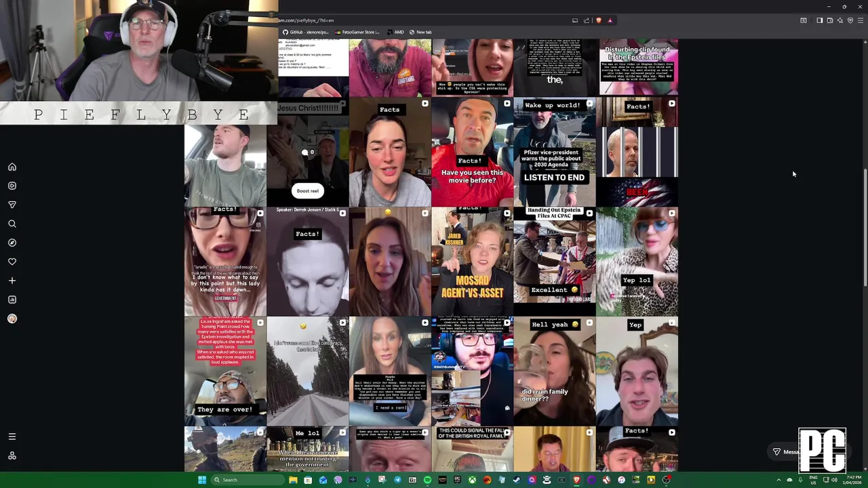This screenshot has height=488, width=868.
Task: Open Spotify from the taskbar
Action: tap(427, 480)
